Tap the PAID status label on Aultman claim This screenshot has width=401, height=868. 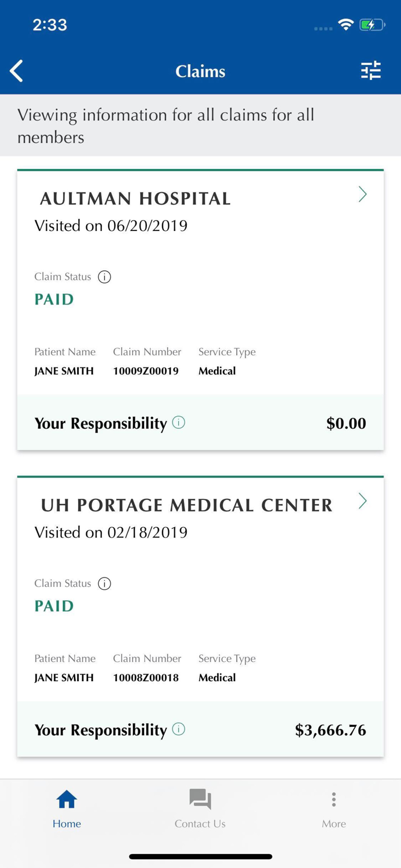click(x=53, y=299)
